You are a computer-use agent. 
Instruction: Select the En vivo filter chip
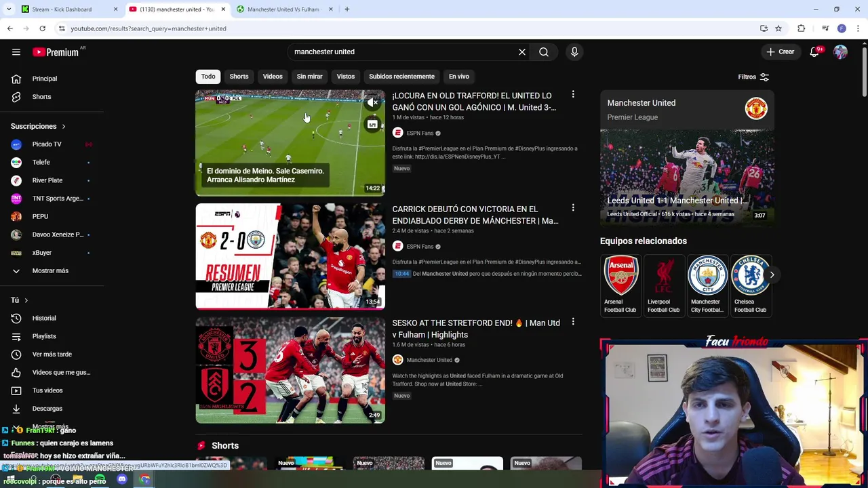(x=459, y=77)
